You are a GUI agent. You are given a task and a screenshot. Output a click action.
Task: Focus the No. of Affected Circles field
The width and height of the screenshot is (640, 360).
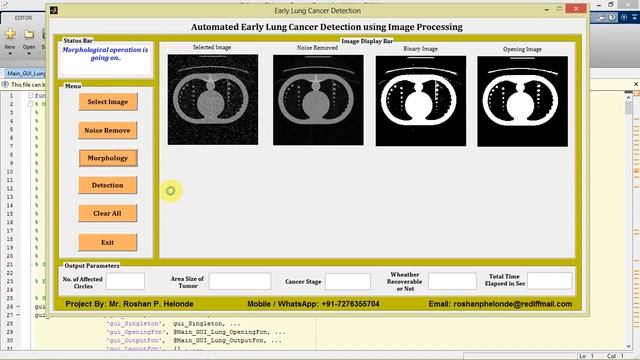(125, 282)
